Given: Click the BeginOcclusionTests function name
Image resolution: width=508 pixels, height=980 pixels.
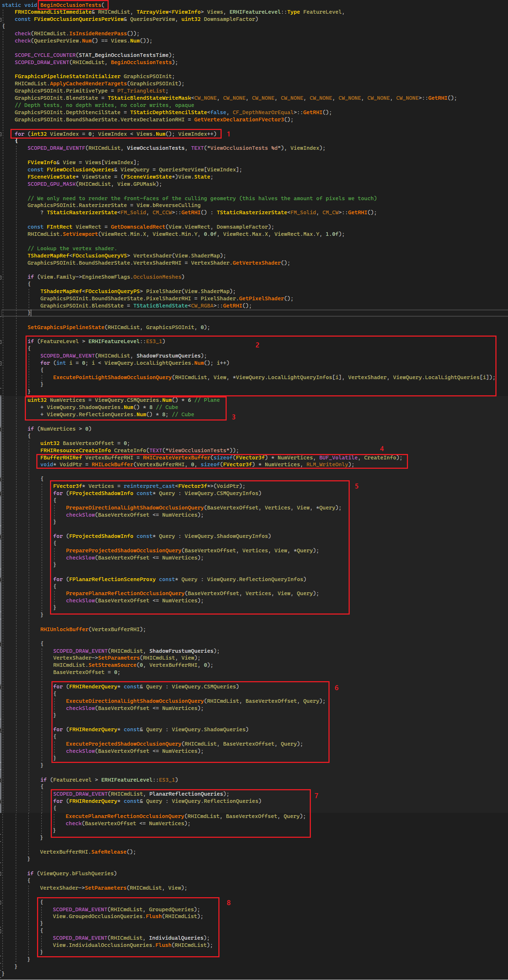Looking at the screenshot, I should (71, 5).
